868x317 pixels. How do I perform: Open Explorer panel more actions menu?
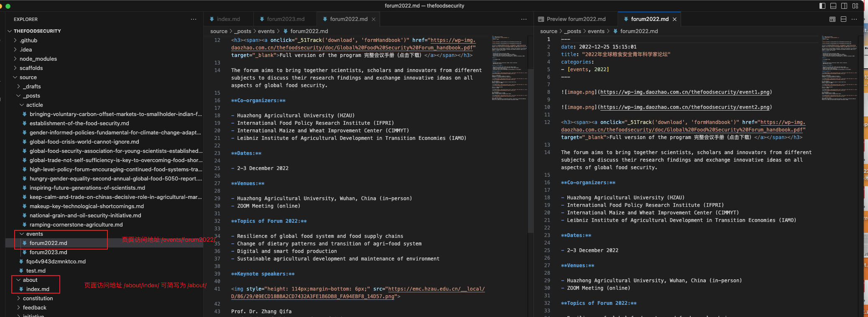(x=193, y=19)
